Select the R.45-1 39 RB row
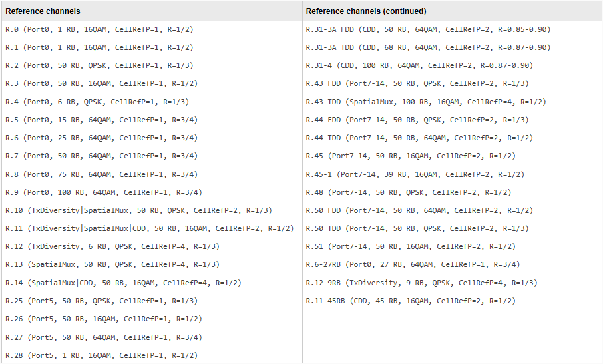 tap(414, 174)
